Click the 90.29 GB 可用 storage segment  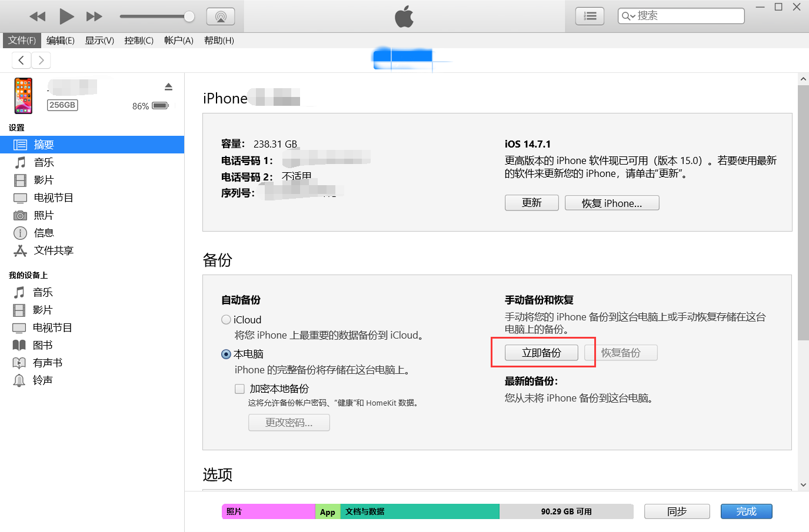(x=567, y=511)
